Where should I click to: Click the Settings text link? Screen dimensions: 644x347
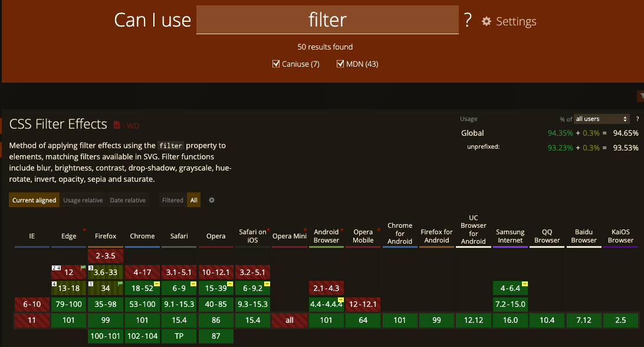click(x=516, y=21)
